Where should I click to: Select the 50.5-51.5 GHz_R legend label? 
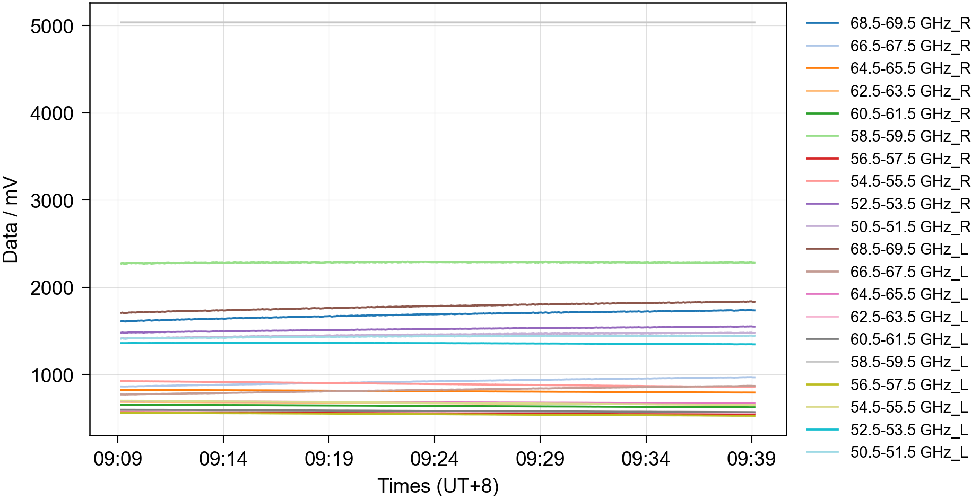[x=909, y=227]
